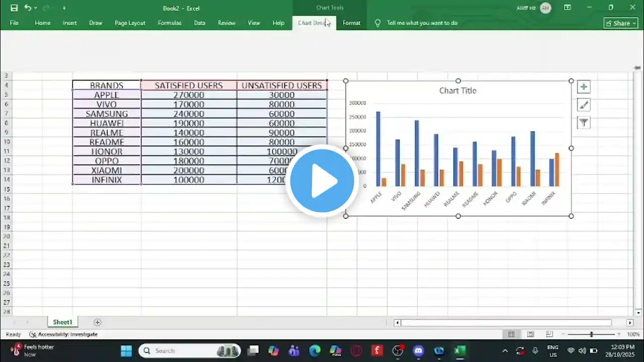
Task: Select the APPLE cell
Action: pyautogui.click(x=107, y=95)
